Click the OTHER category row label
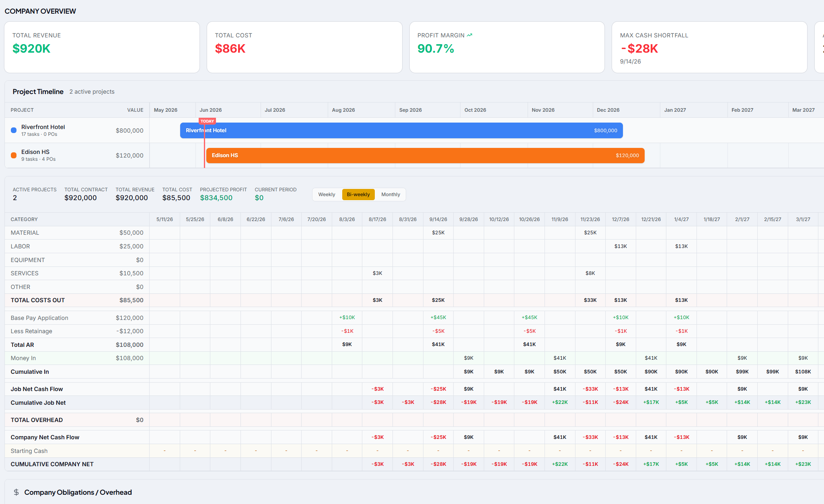The width and height of the screenshot is (824, 504). [x=21, y=287]
